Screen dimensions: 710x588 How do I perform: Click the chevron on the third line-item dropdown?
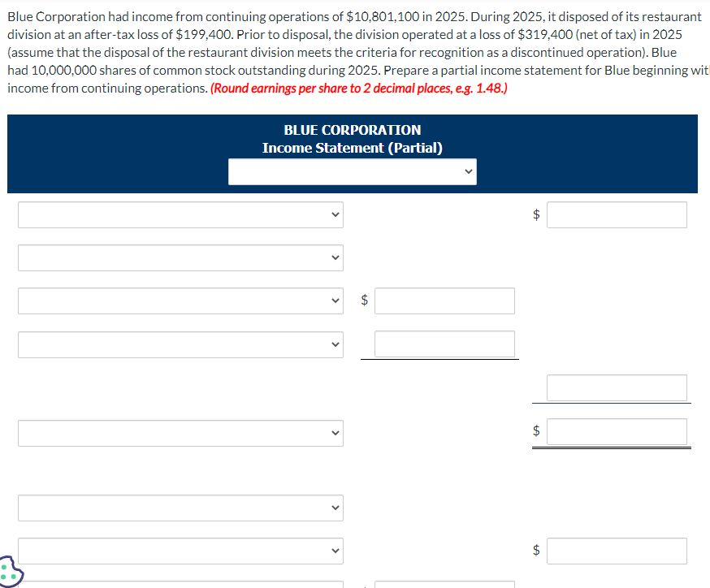334,300
